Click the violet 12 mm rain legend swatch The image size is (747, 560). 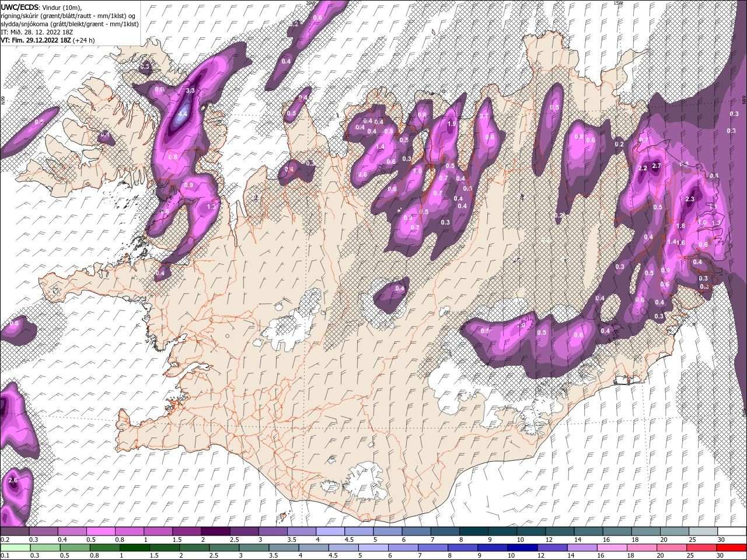point(553,547)
